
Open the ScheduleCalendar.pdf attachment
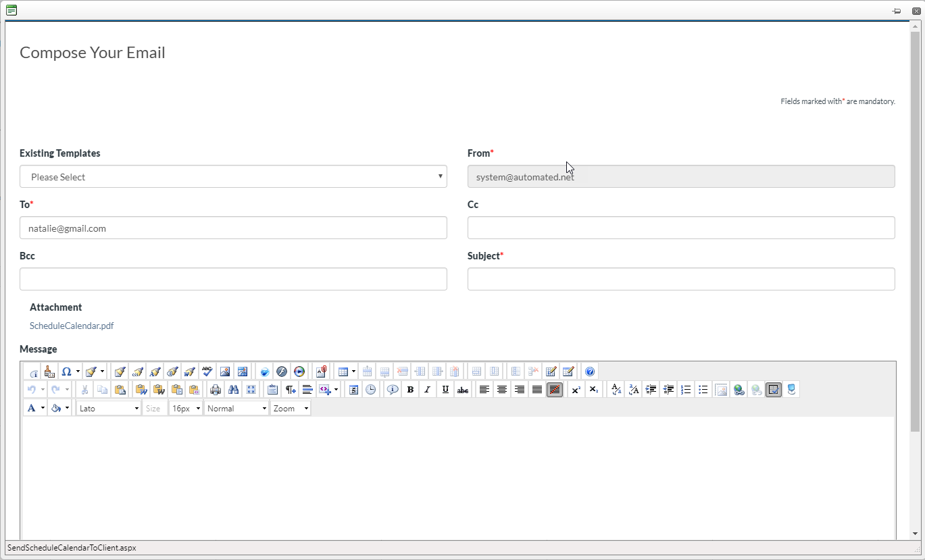pyautogui.click(x=72, y=326)
